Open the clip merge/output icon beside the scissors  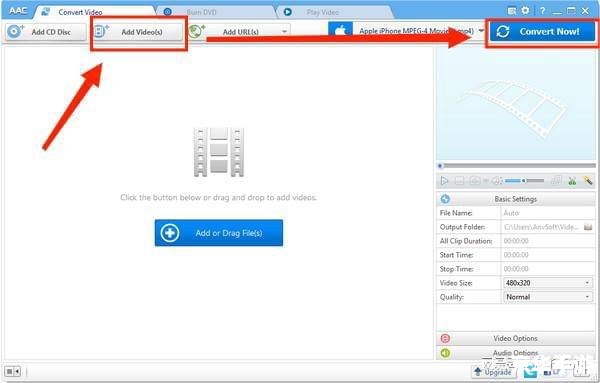point(557,181)
